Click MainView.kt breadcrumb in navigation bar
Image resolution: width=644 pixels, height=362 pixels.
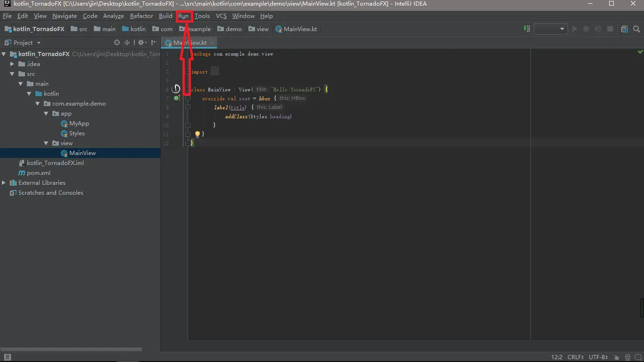click(296, 29)
